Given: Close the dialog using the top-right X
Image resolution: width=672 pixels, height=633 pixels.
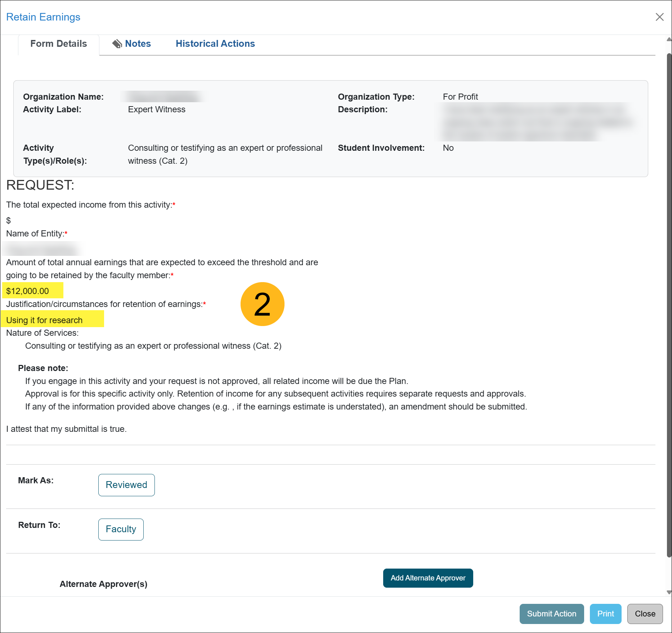Looking at the screenshot, I should click(x=659, y=17).
